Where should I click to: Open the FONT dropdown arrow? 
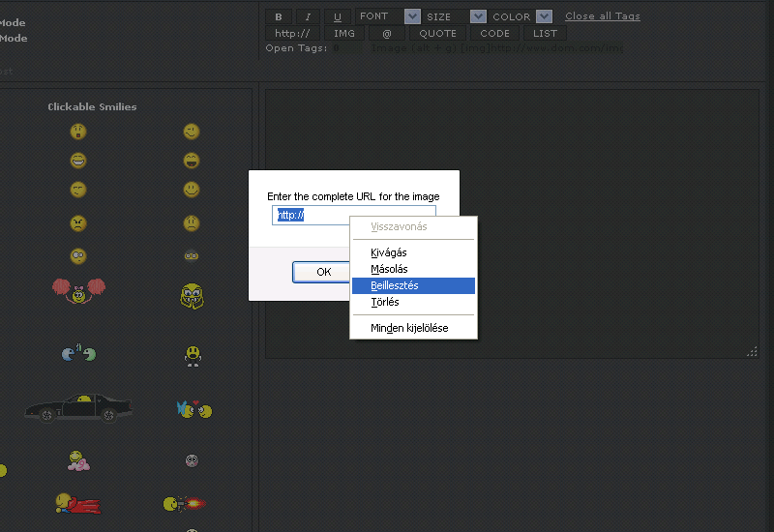click(x=412, y=16)
